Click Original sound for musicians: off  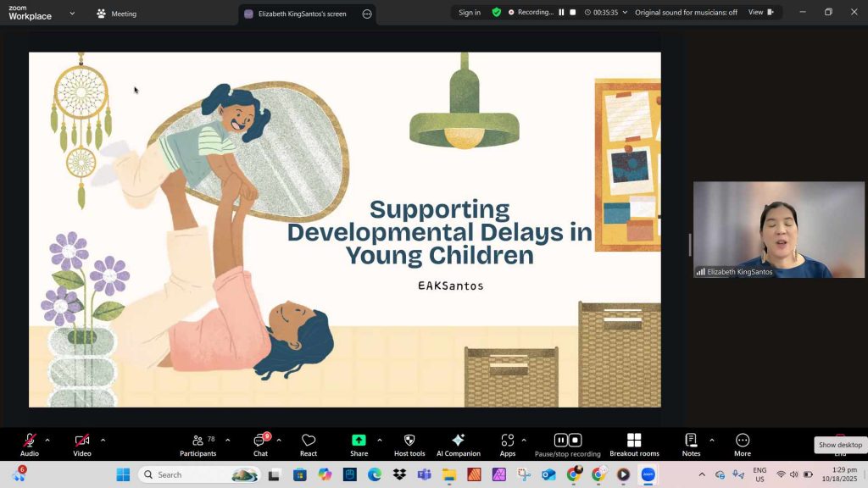686,13
